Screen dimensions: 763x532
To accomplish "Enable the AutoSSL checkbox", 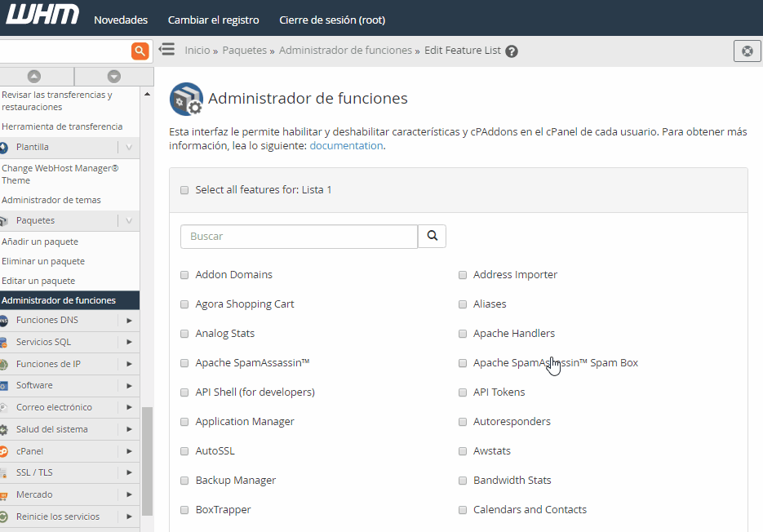I will click(x=184, y=451).
